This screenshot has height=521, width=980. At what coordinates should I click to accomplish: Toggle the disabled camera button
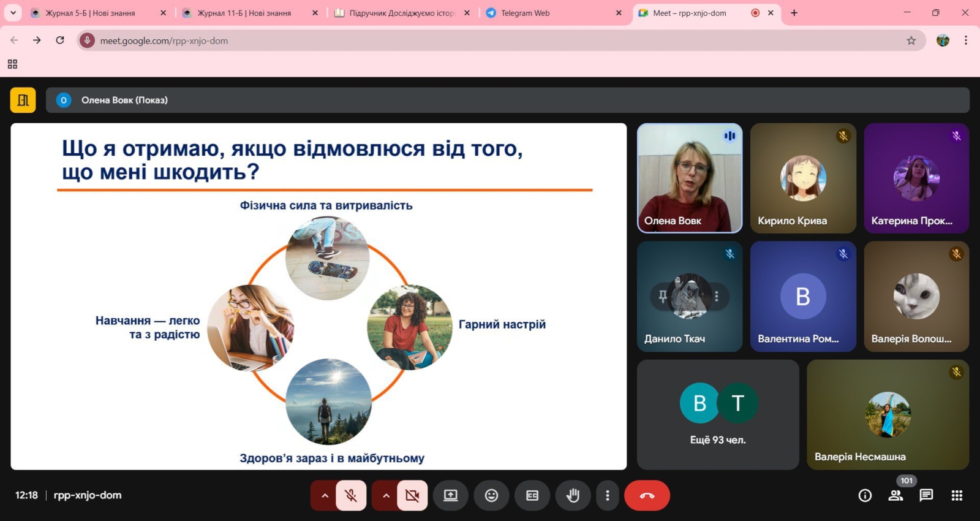(412, 495)
